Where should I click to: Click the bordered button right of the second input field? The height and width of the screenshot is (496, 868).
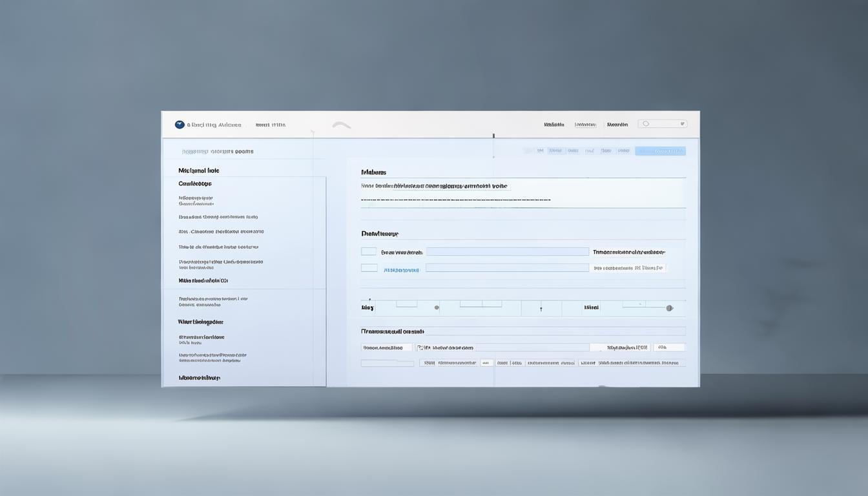pos(627,267)
